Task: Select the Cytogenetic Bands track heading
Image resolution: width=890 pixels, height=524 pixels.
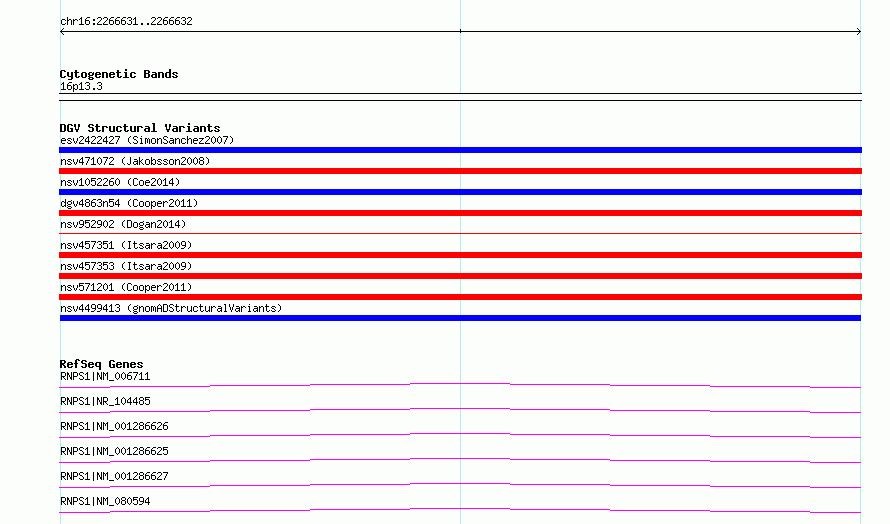Action: (x=119, y=74)
